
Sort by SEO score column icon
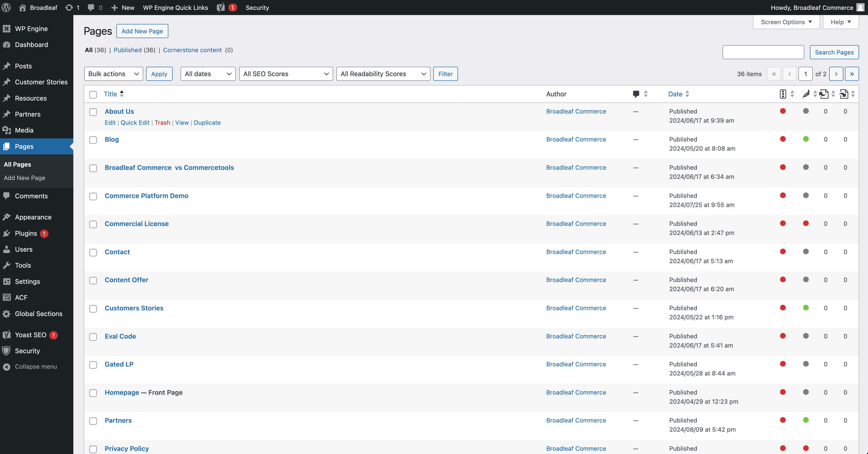click(x=783, y=94)
